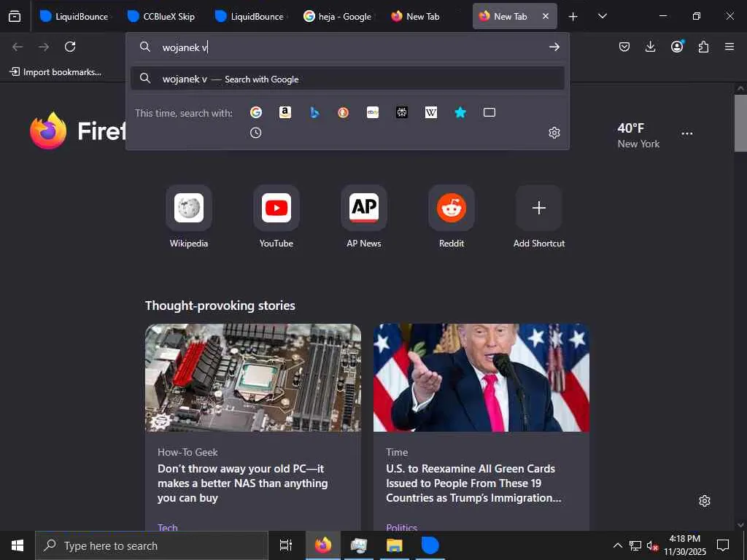Search bookmarks with the star icon

(x=460, y=112)
